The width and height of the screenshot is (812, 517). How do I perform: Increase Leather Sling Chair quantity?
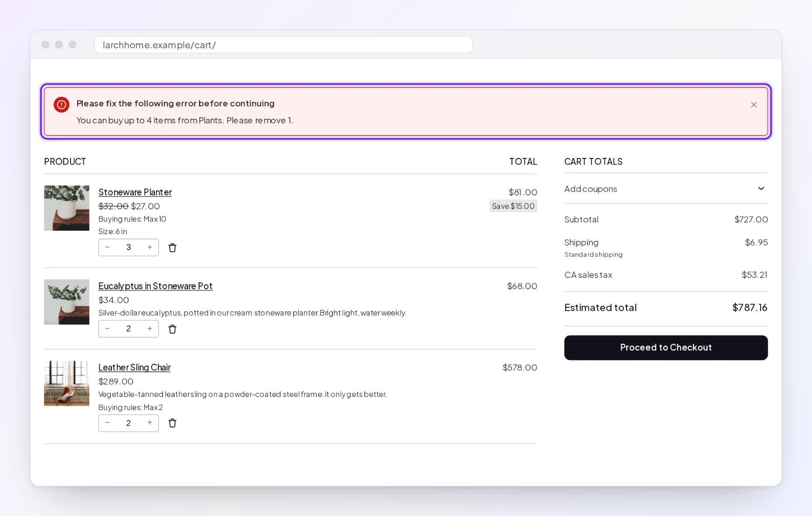pyautogui.click(x=150, y=423)
